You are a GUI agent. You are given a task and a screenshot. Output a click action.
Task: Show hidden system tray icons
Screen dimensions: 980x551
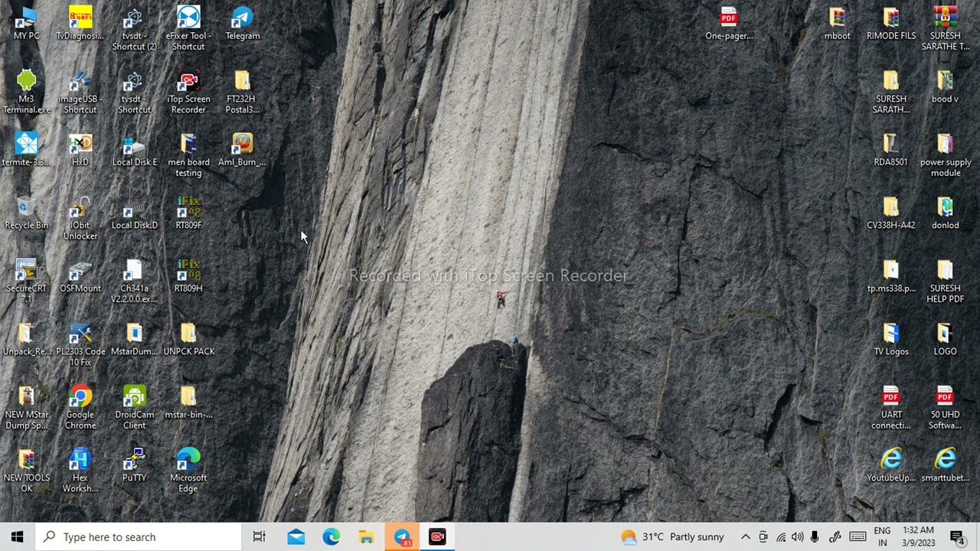pos(745,536)
